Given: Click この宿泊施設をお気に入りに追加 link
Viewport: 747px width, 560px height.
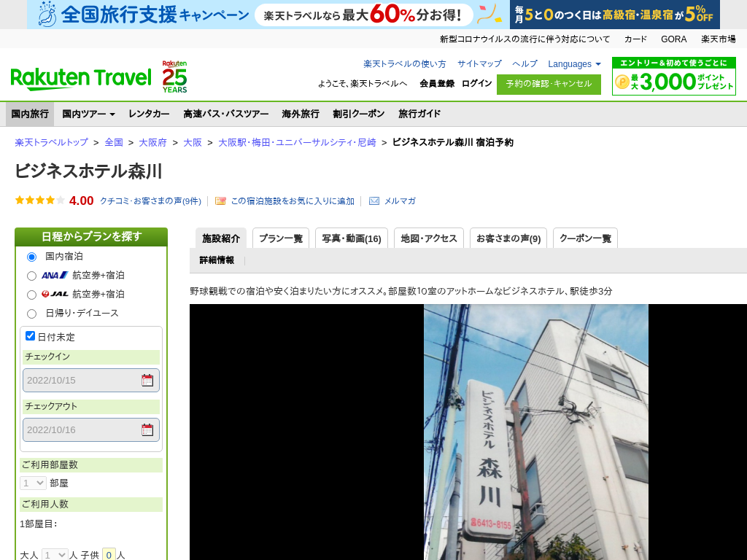Looking at the screenshot, I should 293,201.
